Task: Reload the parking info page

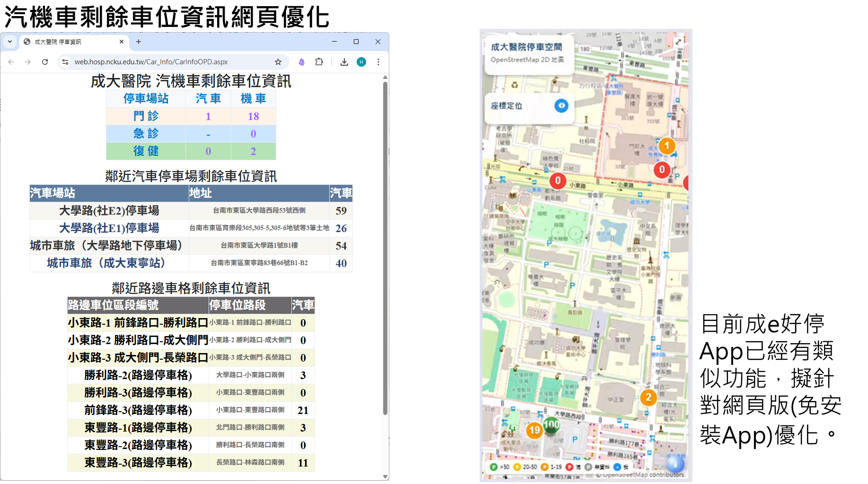Action: click(45, 62)
